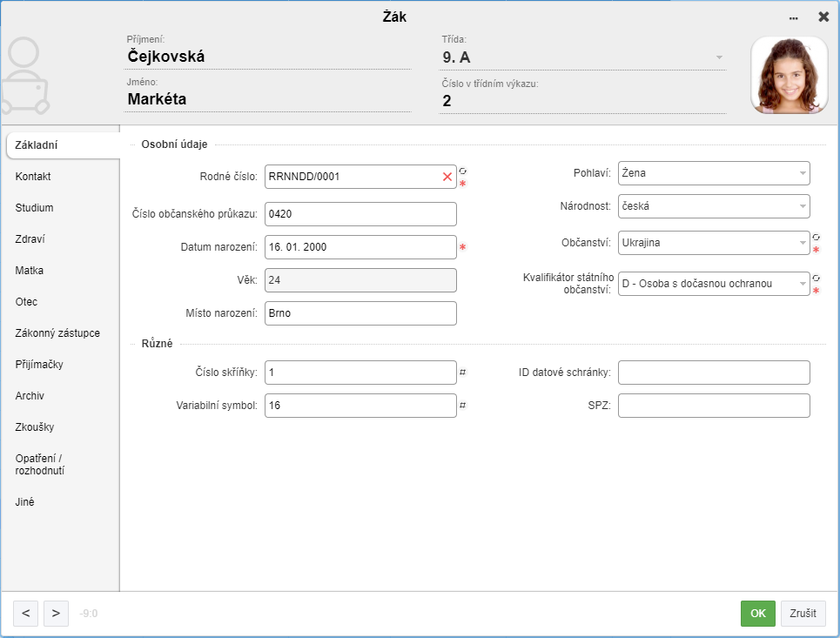Screen dimensions: 840x638
Task: Generate number icon next to Variabilní symbol
Action: 462,405
